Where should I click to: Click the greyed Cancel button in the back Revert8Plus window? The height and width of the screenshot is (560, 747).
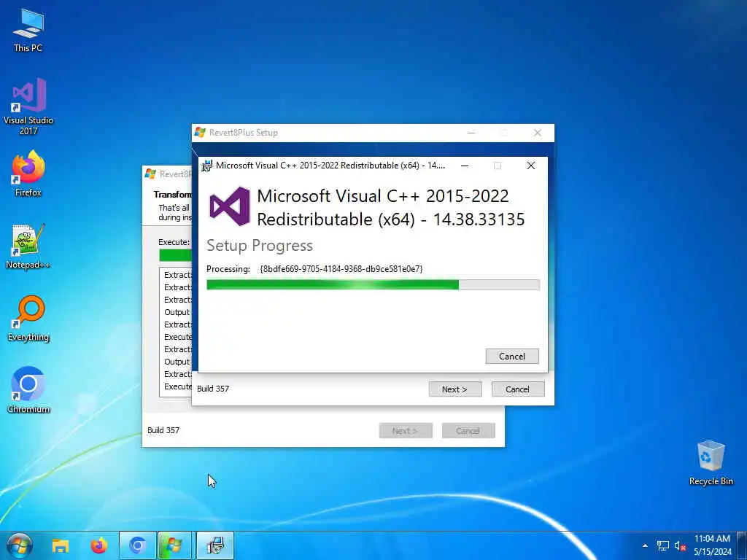[x=468, y=430]
